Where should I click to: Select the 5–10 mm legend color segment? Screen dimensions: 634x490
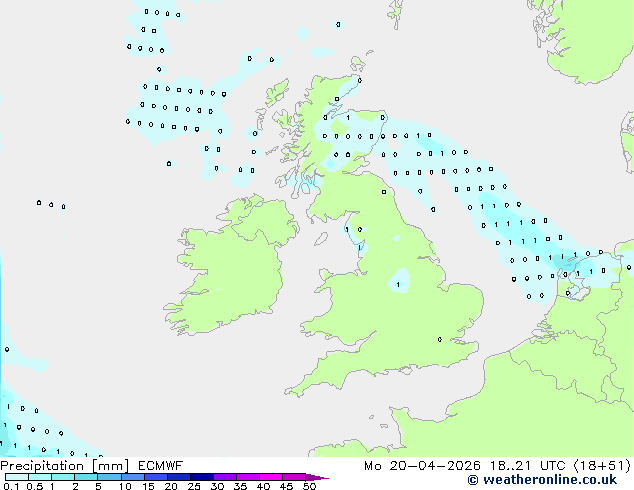pyautogui.click(x=109, y=477)
